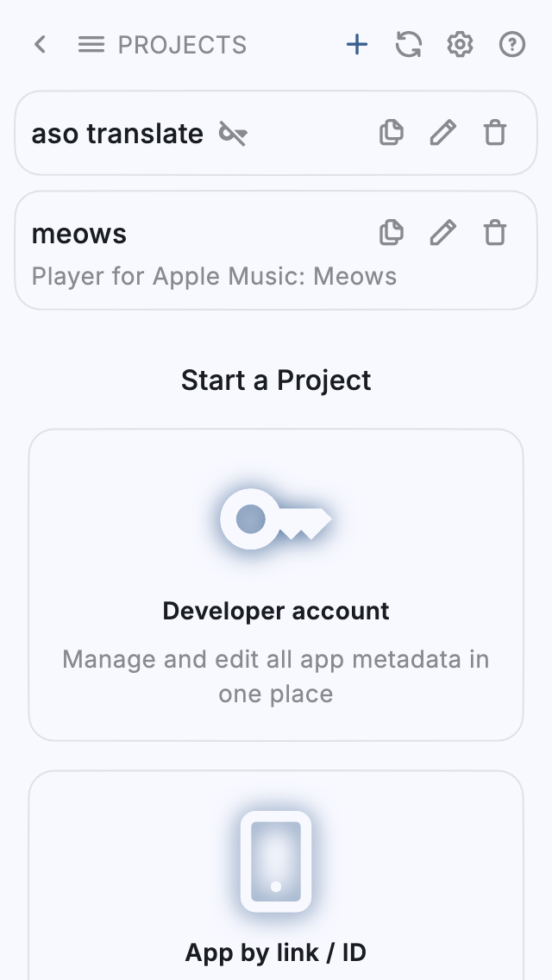Open the hamburger menu beside PROJECTS
Image resolution: width=552 pixels, height=980 pixels.
tap(91, 45)
